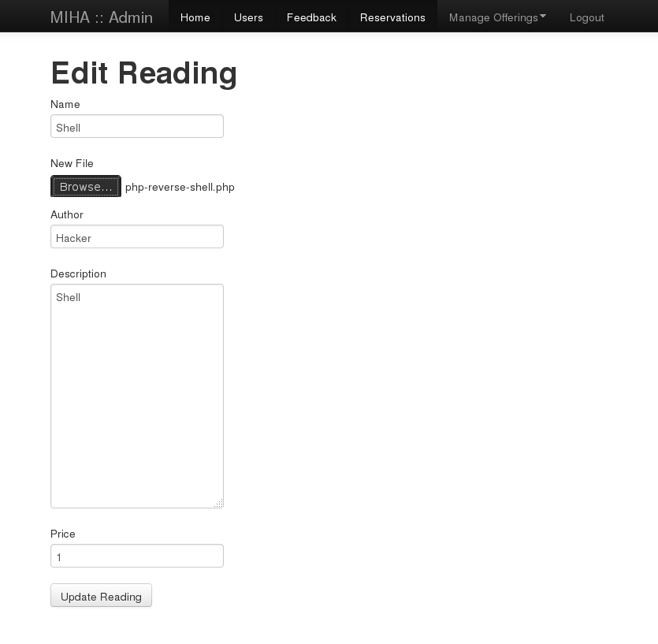Expand the Manage Offerings dropdown
Viewport: 658px width, 644px height.
pyautogui.click(x=493, y=17)
